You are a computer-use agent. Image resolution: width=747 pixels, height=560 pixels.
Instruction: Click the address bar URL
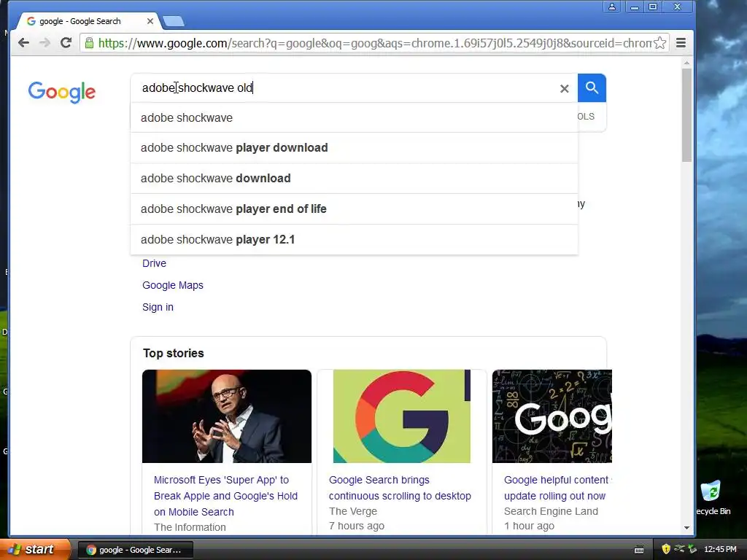tap(374, 43)
